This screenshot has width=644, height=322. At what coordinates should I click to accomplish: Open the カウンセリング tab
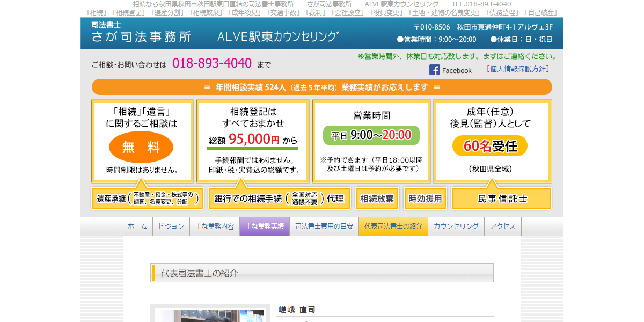coord(456,226)
